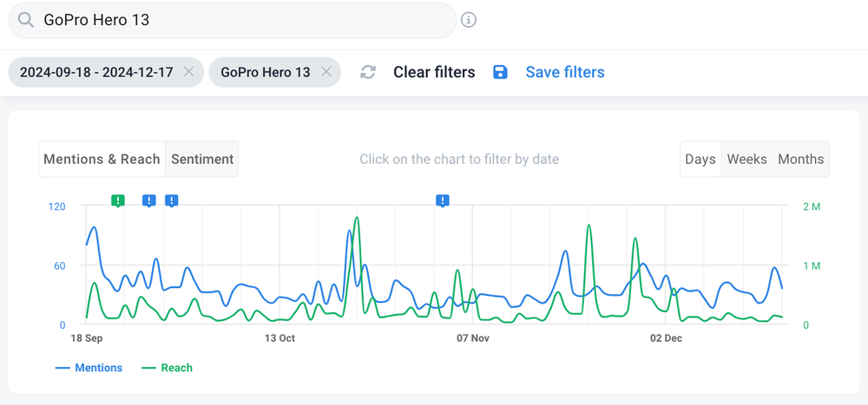Click Save filters link

tap(565, 73)
